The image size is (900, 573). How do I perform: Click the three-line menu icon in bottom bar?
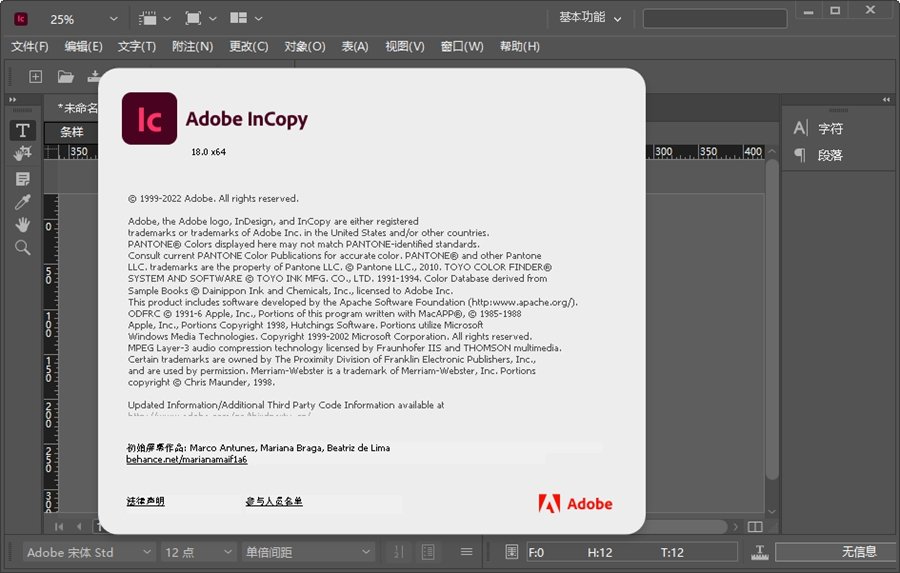point(466,552)
